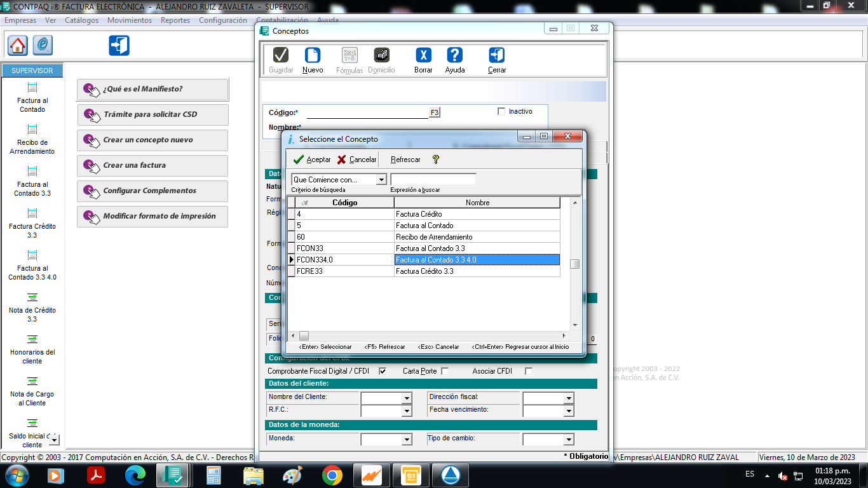Click Borrar X icon in Conceptos
Viewport: 868px width, 488px height.
(423, 55)
